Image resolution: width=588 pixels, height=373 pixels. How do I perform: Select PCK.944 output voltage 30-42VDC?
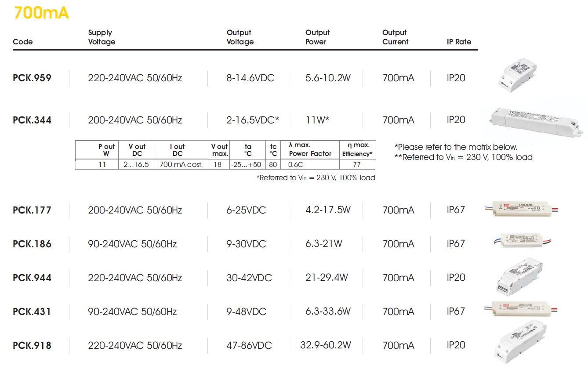[249, 278]
